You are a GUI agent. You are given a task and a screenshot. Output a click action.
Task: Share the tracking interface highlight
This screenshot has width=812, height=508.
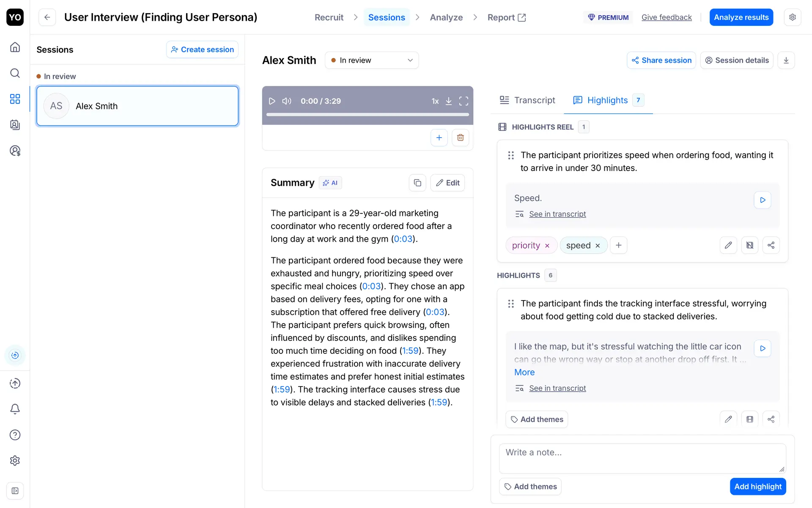(x=771, y=419)
